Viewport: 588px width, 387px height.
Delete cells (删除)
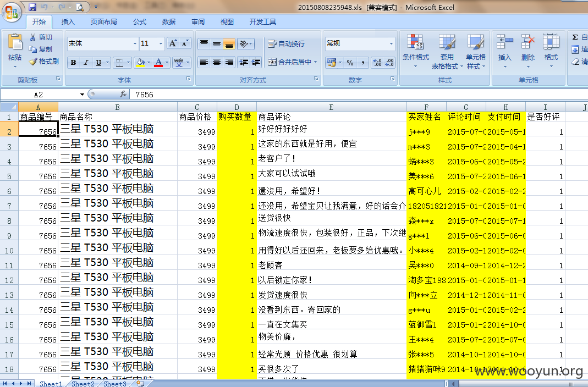coord(527,51)
